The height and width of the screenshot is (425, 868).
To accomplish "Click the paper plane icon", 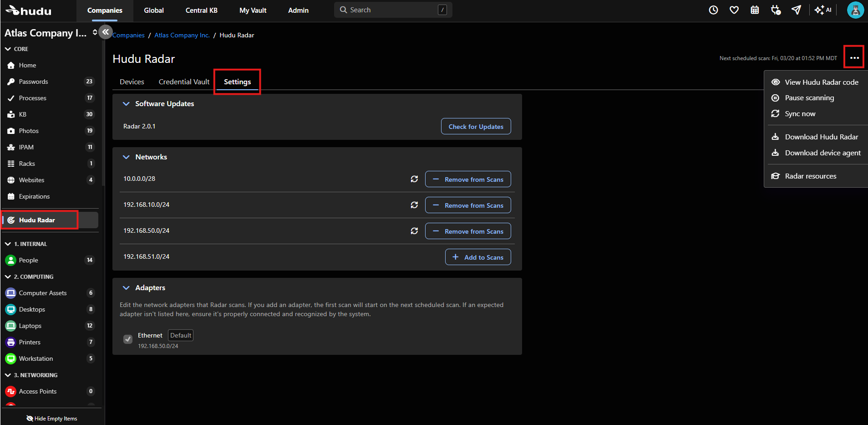I will (796, 10).
